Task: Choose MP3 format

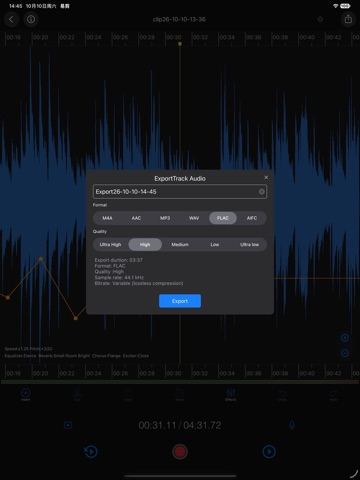Action: point(165,218)
